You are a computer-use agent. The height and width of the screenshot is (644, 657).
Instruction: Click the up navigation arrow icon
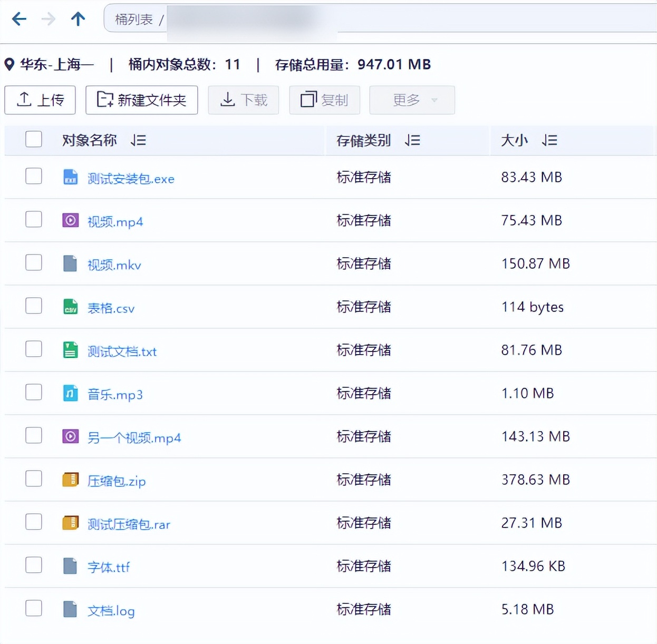78,18
